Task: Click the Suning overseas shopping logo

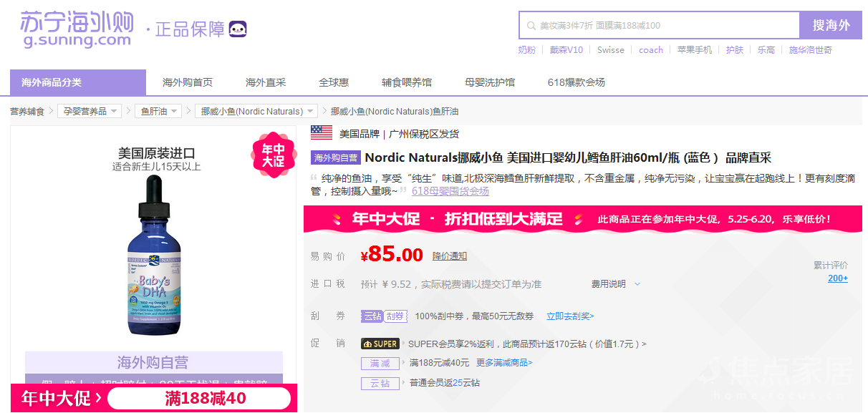Action: (77, 29)
